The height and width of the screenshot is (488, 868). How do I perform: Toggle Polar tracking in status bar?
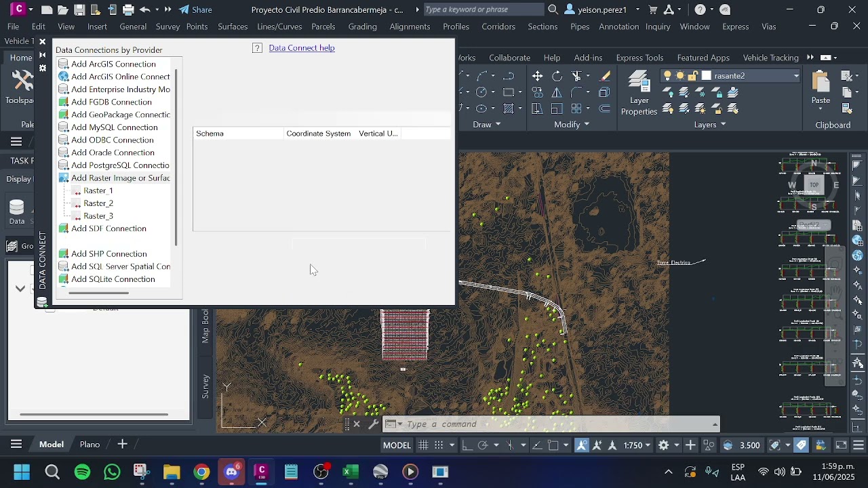(x=483, y=445)
